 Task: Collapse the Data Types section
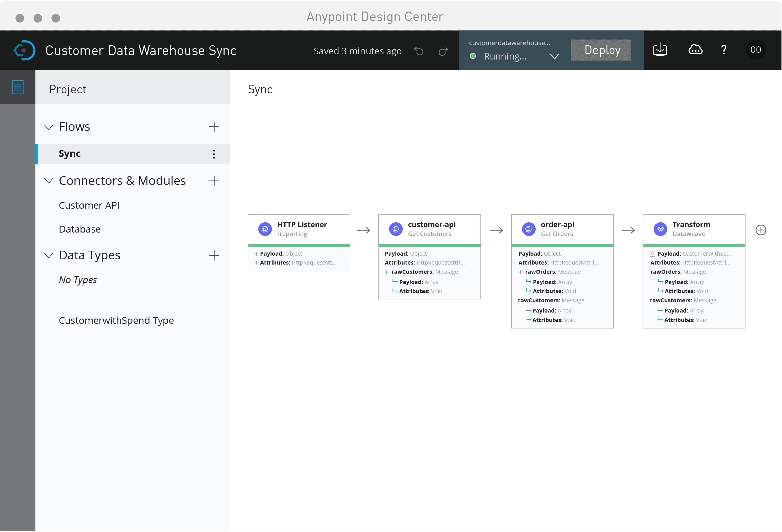click(49, 256)
